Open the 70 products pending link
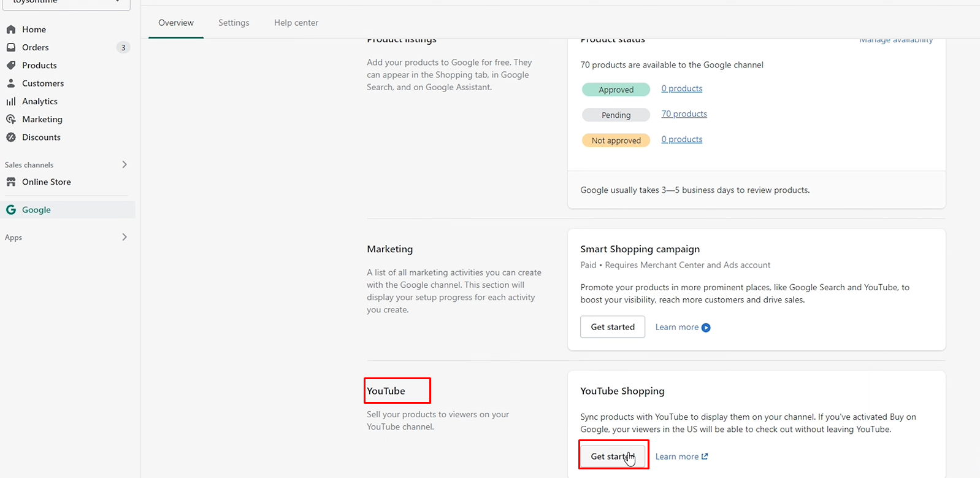The image size is (980, 478). click(684, 114)
